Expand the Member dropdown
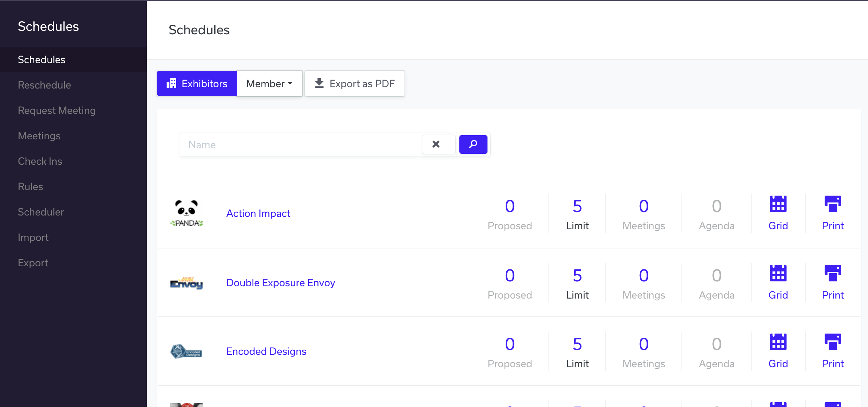This screenshot has width=868, height=407. pos(270,83)
